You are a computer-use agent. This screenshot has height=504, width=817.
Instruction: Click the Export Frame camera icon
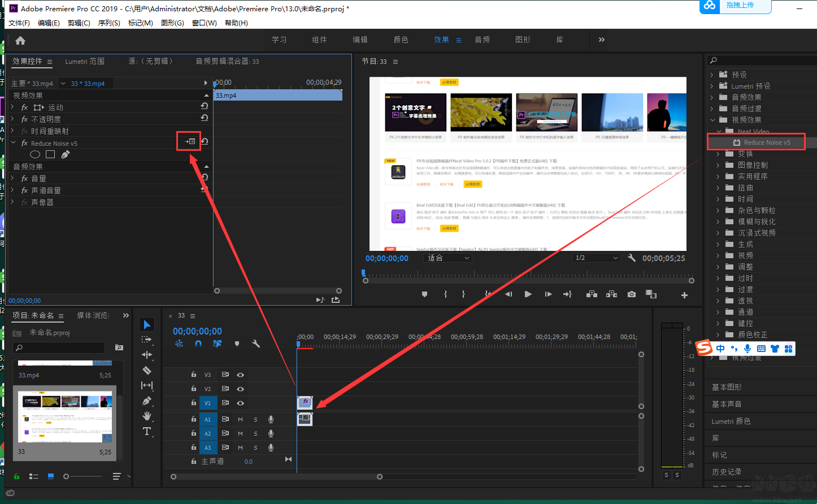(632, 294)
